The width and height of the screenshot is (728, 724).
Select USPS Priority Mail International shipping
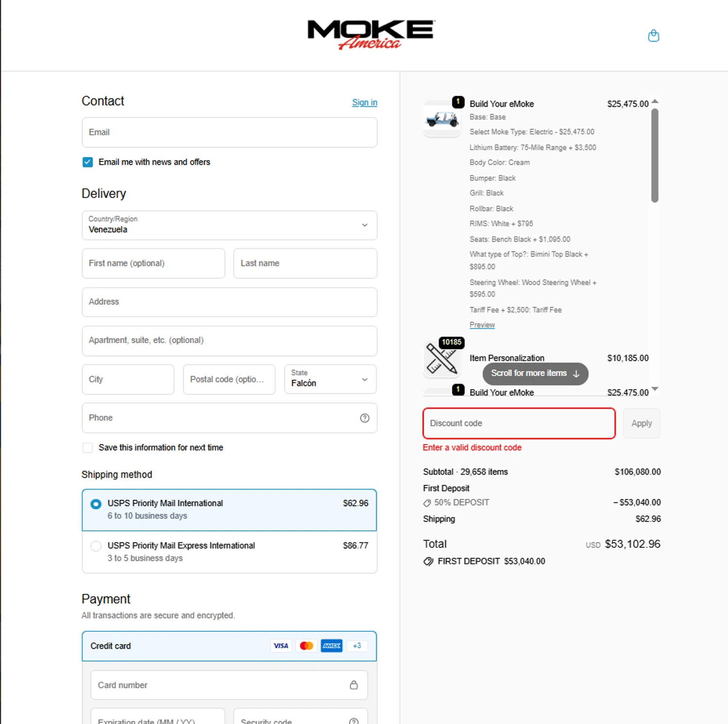click(x=229, y=510)
